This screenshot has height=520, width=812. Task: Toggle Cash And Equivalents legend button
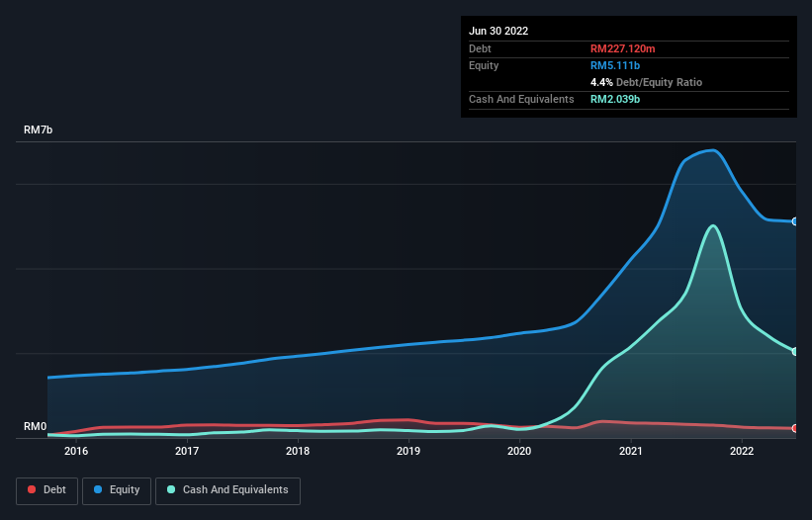pyautogui.click(x=227, y=490)
